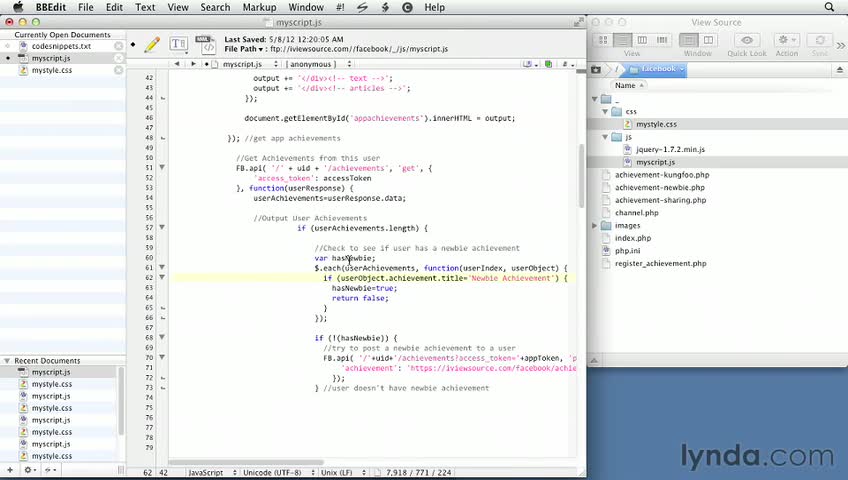
Task: Open the File menu
Action: tap(85, 8)
